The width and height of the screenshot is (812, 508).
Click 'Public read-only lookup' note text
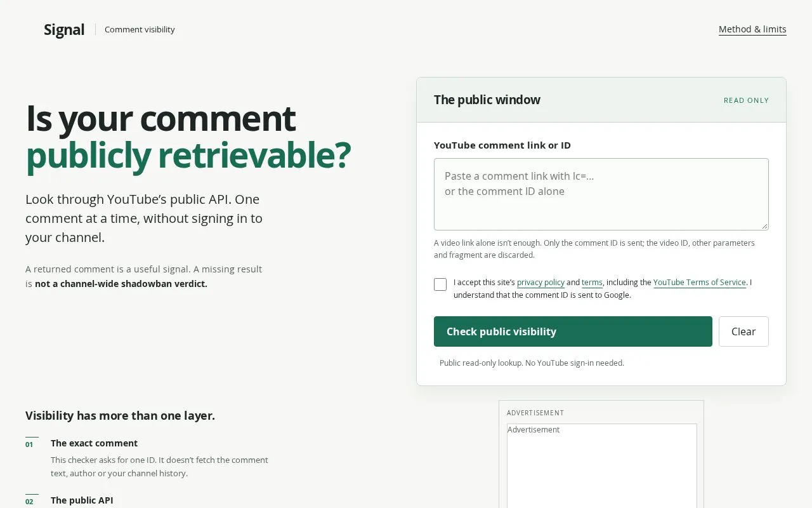(532, 363)
